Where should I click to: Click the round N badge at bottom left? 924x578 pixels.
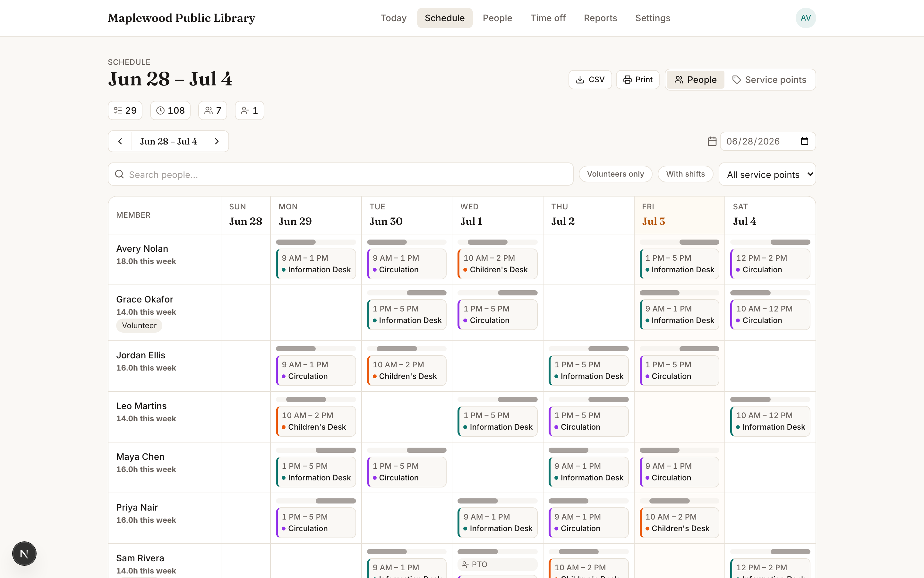(24, 554)
